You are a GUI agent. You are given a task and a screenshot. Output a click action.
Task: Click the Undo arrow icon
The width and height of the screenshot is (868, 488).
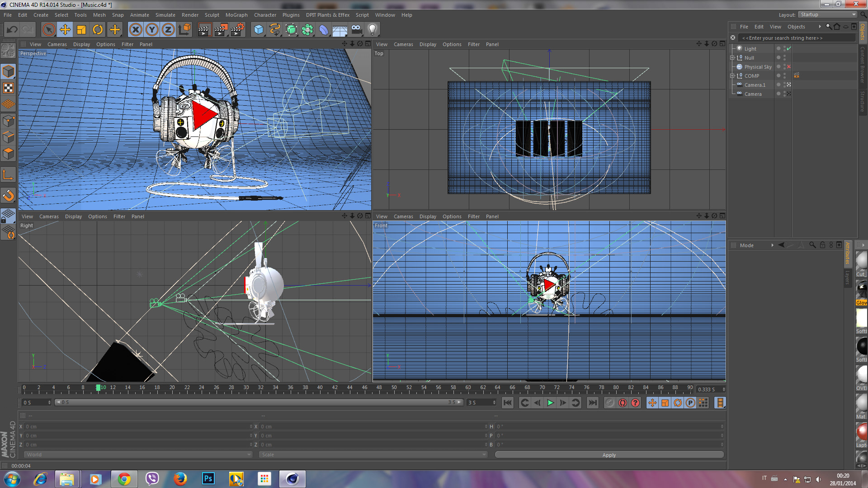[12, 30]
